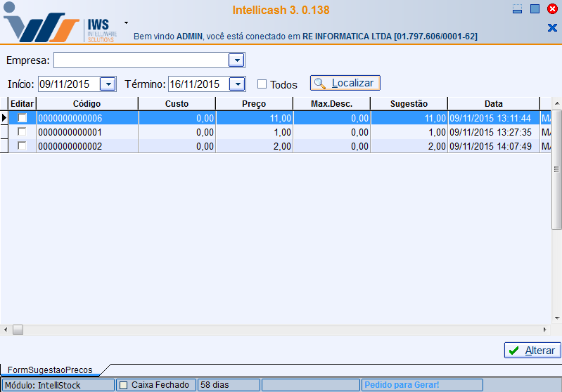Close the current form with the blue X
Image resolution: width=562 pixels, height=392 pixels.
552,27
